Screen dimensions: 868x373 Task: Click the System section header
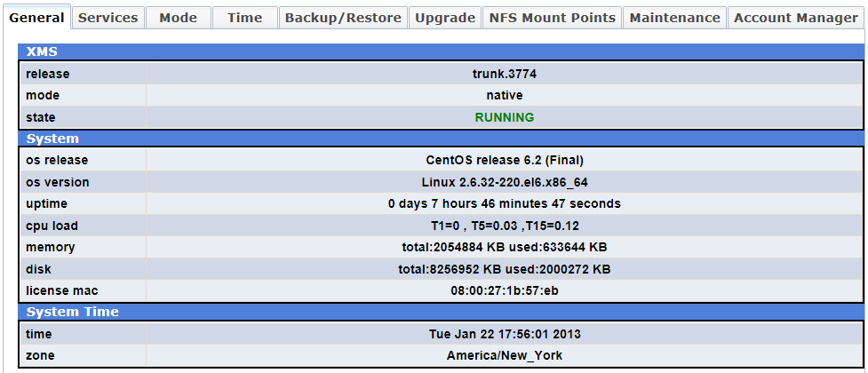(52, 139)
